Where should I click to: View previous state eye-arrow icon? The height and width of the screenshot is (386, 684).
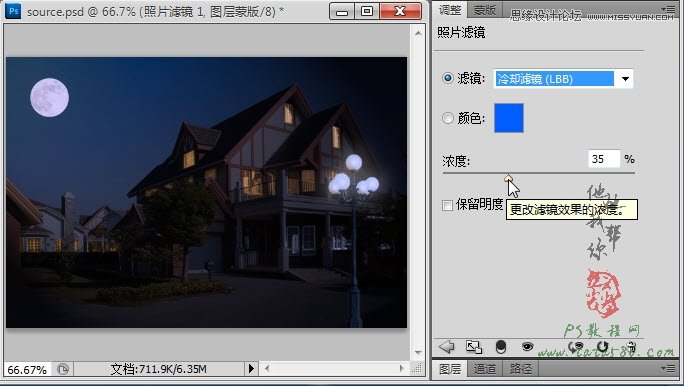pyautogui.click(x=576, y=347)
